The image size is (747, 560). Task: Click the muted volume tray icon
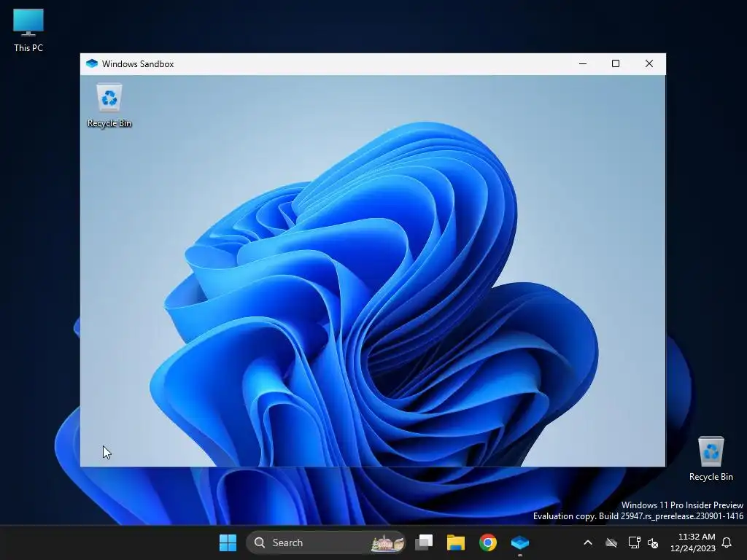653,542
